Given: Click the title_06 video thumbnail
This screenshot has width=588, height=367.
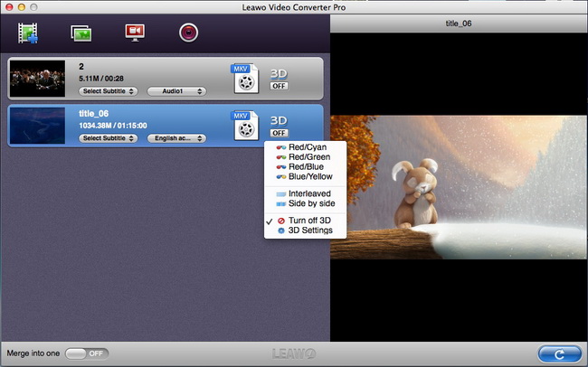Looking at the screenshot, I should click(37, 126).
